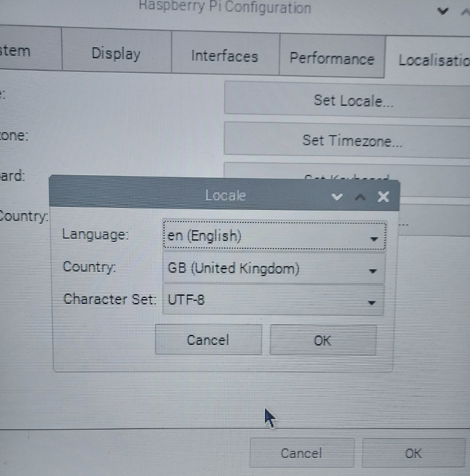Click Cancel in the Locale dialog
470x476 pixels.
click(x=209, y=340)
